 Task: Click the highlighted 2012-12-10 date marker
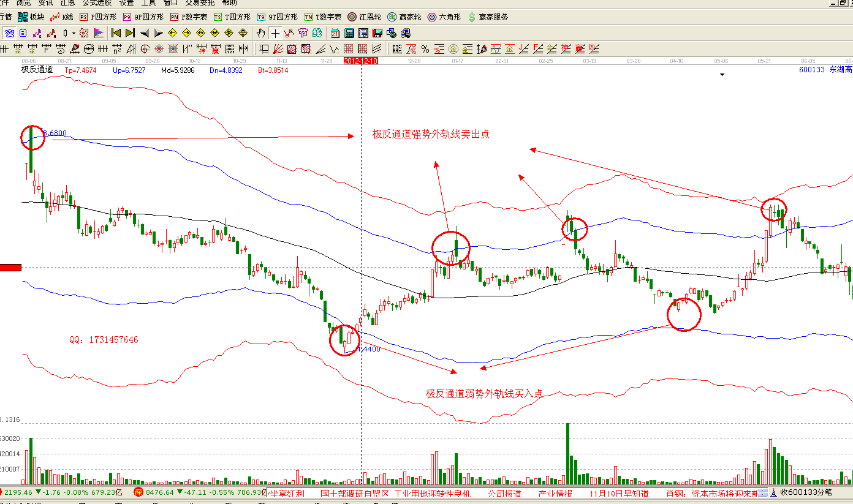(361, 61)
